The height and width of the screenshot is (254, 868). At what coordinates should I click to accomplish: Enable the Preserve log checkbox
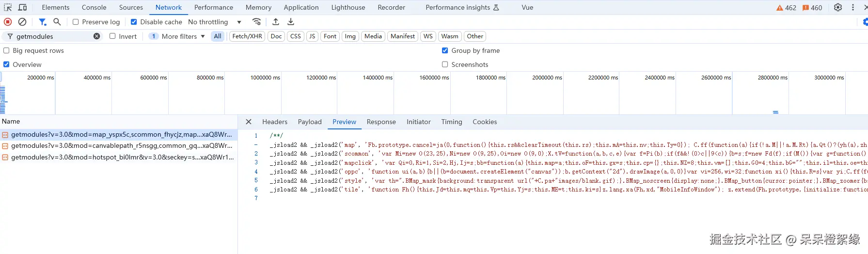click(76, 22)
